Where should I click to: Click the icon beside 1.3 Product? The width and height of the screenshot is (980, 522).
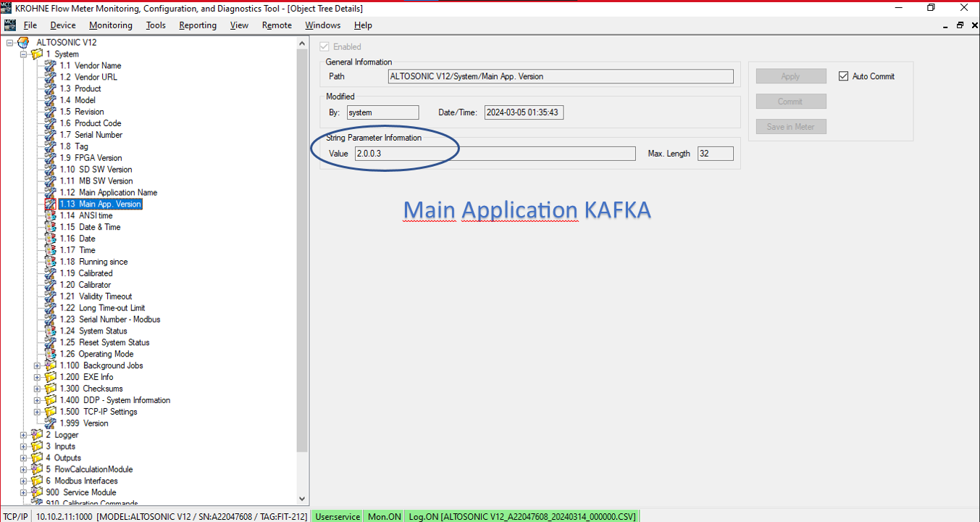(50, 88)
